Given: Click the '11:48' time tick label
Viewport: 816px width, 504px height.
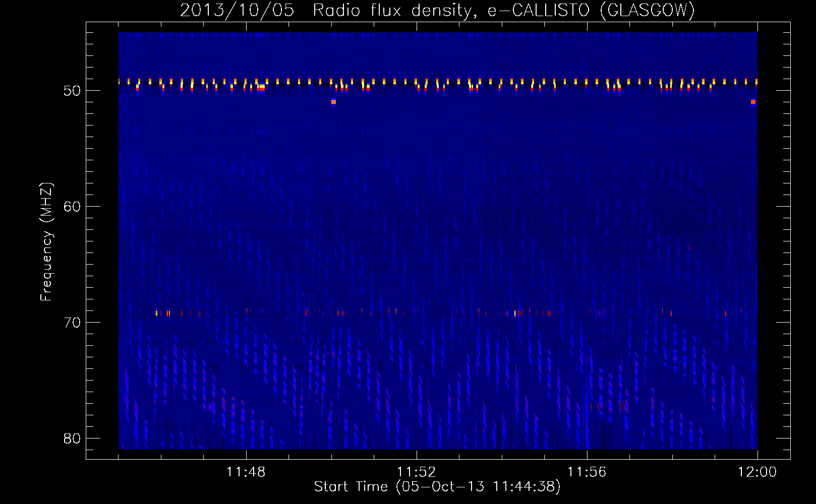Looking at the screenshot, I should 246,472.
